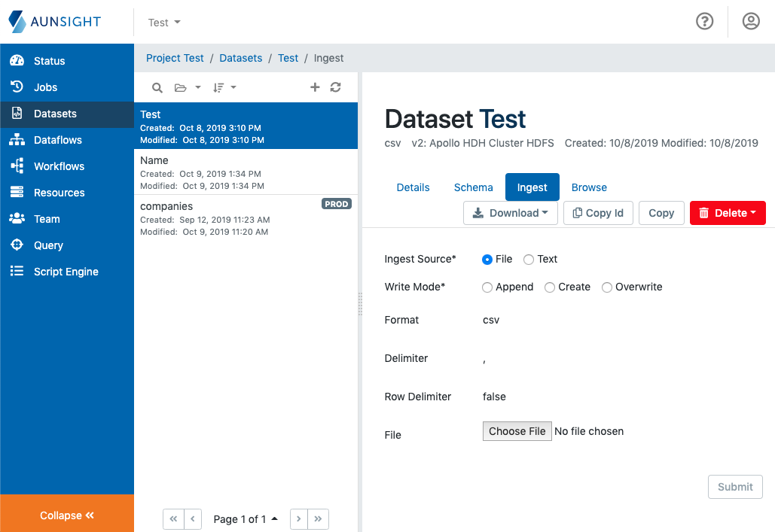Open the Browse tab of the dataset
Screen dimensions: 775x532
[x=589, y=187]
